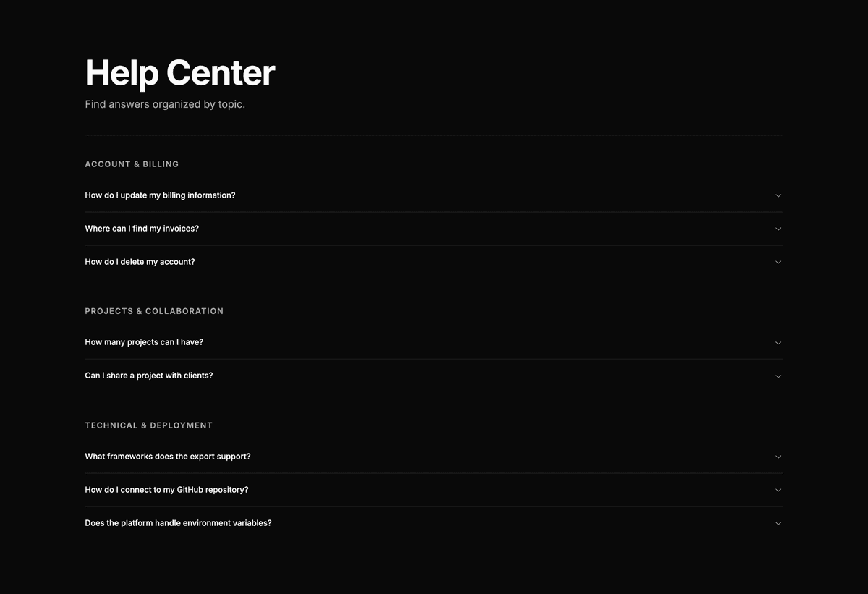Select "How do I connect to my GitHub repository?" text
868x594 pixels.
(166, 490)
